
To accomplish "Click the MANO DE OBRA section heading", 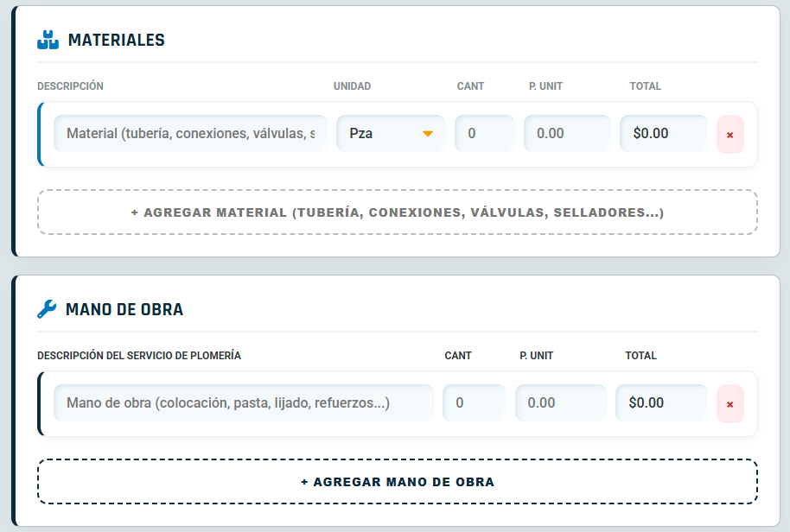I will [124, 309].
